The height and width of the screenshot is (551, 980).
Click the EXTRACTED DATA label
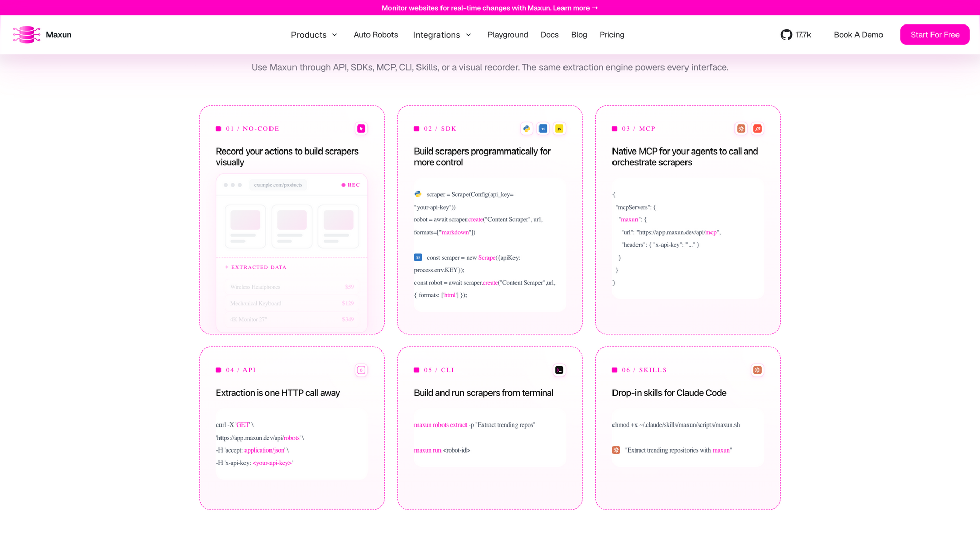(259, 267)
